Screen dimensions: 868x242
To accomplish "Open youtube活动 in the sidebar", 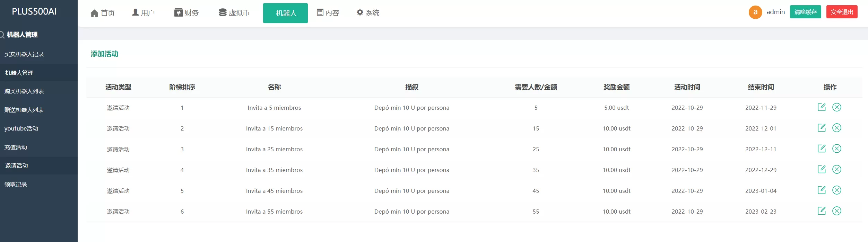I will click(x=21, y=128).
